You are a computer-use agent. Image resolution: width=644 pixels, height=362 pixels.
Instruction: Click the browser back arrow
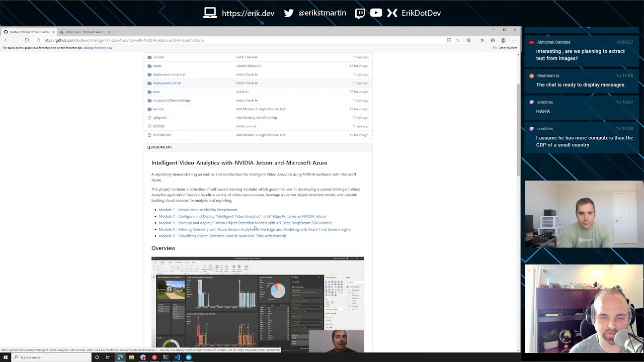(x=6, y=40)
